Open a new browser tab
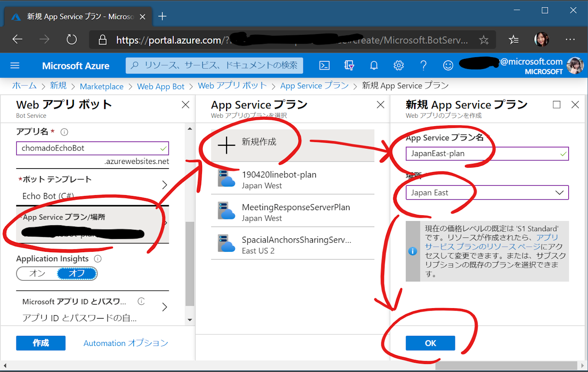This screenshot has height=372, width=588. point(162,16)
